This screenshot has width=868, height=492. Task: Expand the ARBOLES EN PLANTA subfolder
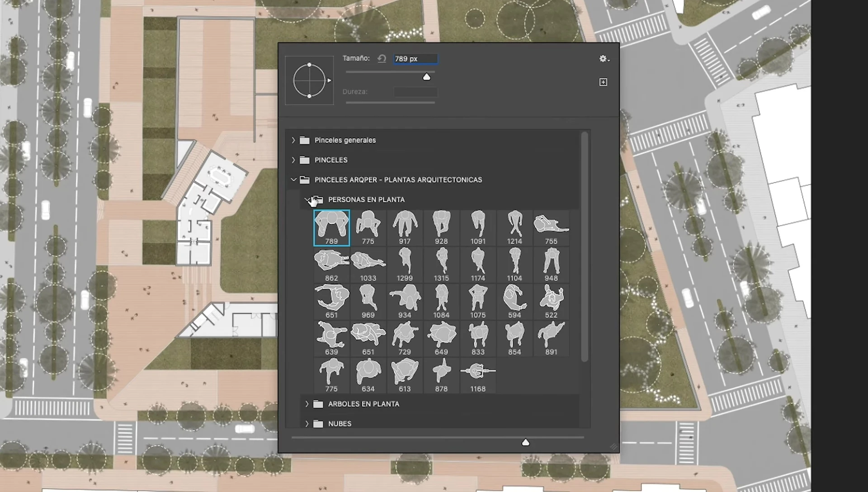(x=307, y=404)
